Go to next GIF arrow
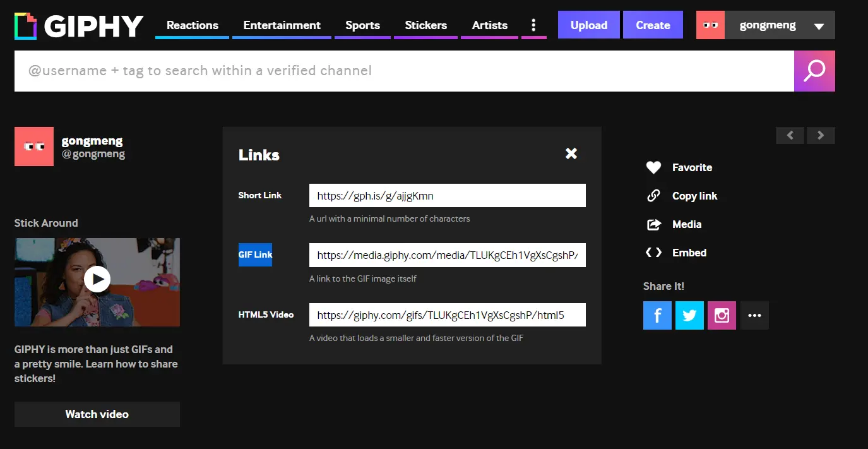 821,135
